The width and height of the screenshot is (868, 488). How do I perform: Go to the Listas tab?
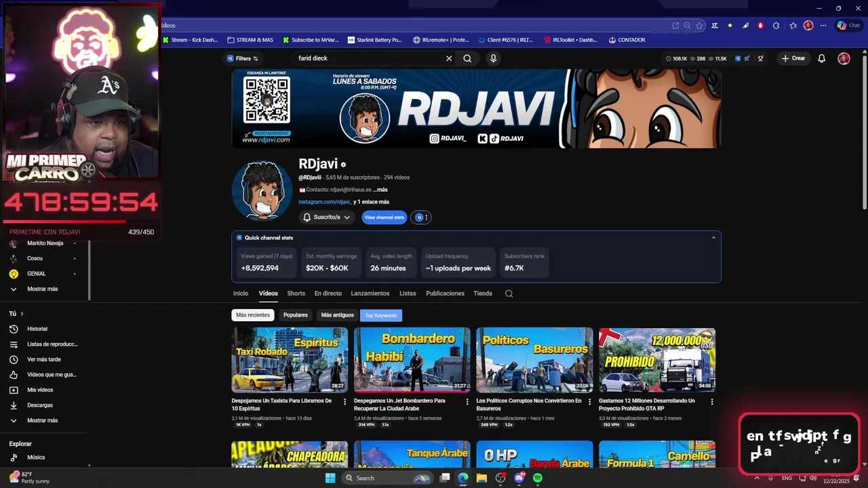click(x=408, y=293)
